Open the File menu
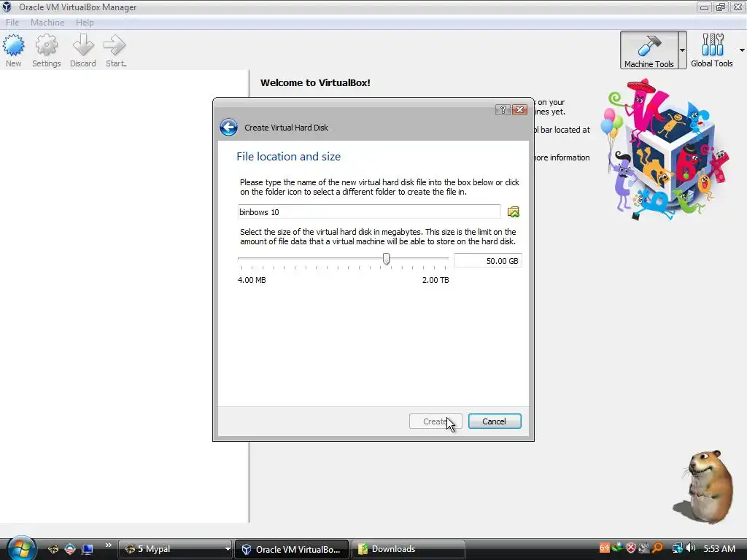 (x=12, y=23)
